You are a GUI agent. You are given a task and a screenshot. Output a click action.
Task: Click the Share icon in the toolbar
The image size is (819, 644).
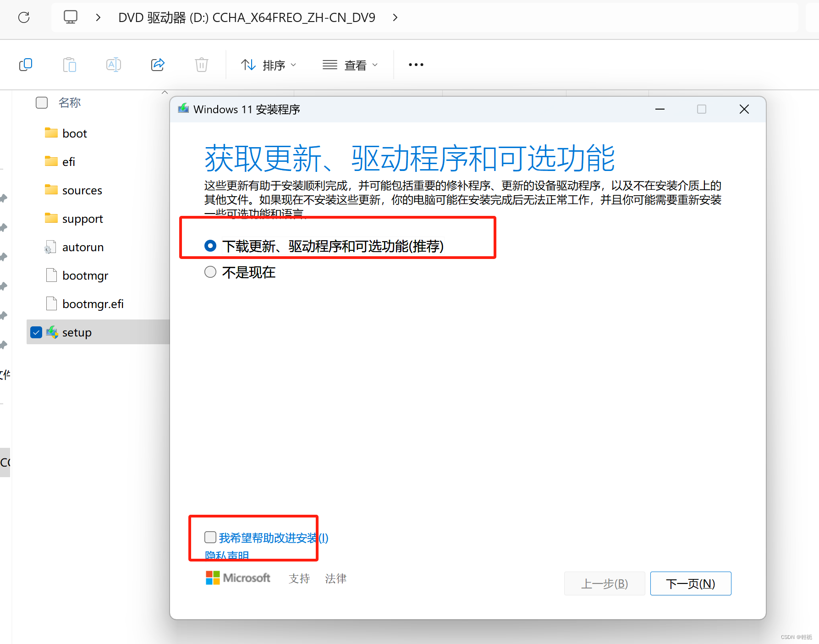(x=158, y=64)
